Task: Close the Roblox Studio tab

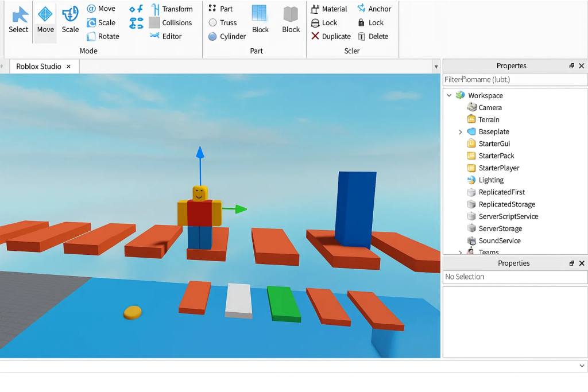Action: click(x=69, y=67)
